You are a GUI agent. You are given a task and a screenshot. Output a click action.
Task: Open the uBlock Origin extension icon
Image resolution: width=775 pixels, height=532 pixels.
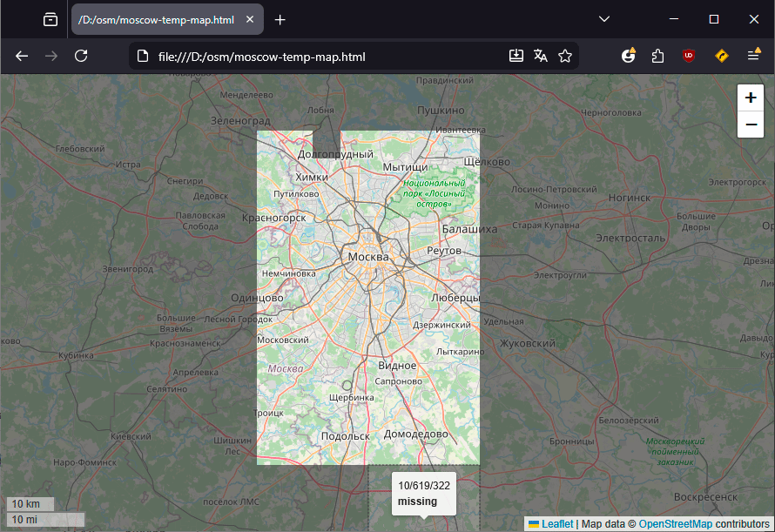pos(690,55)
